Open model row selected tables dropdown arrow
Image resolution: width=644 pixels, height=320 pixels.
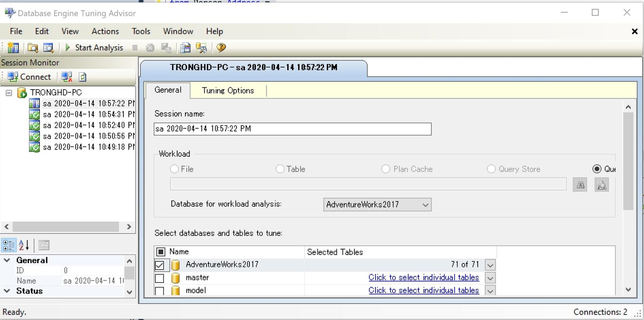tap(490, 290)
